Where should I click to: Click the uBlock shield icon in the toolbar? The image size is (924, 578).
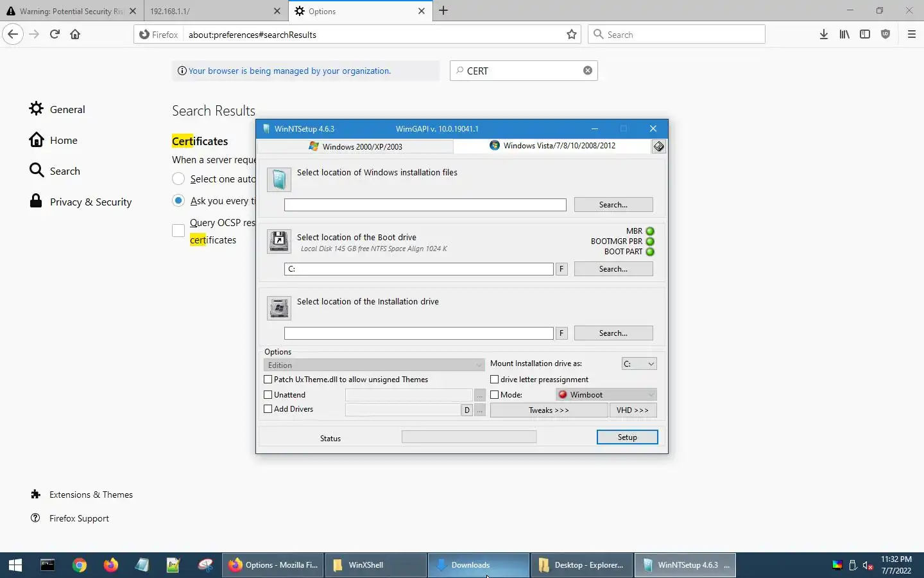(886, 35)
